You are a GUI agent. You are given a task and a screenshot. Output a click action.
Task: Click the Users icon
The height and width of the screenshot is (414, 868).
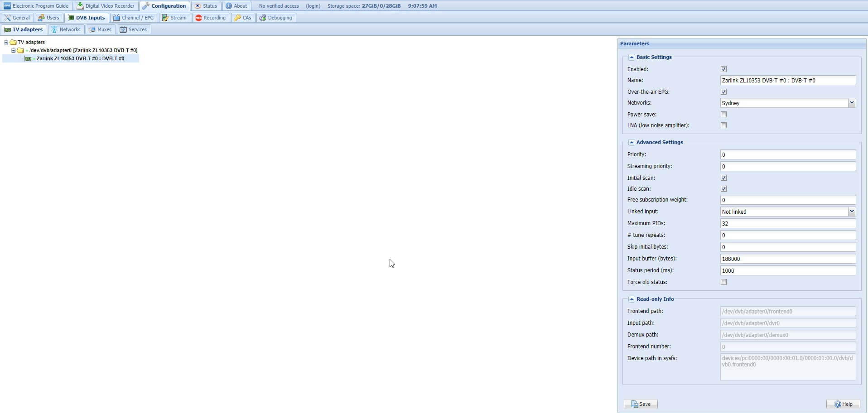pyautogui.click(x=41, y=18)
